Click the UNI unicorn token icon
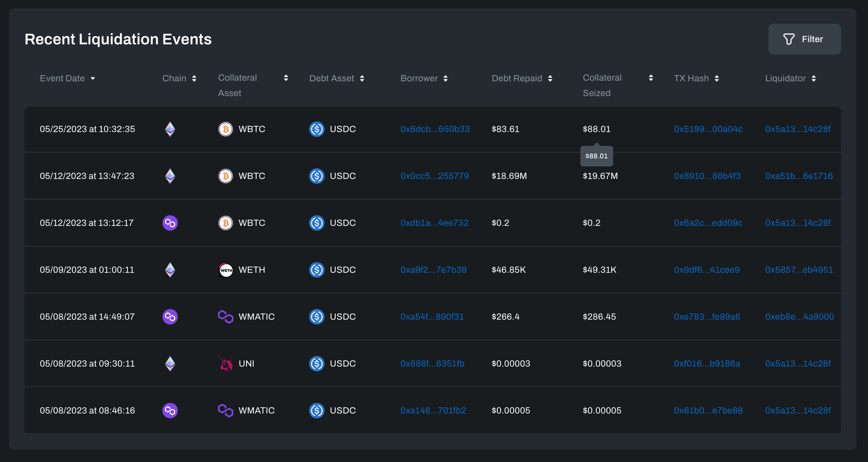Image resolution: width=868 pixels, height=462 pixels. point(225,364)
